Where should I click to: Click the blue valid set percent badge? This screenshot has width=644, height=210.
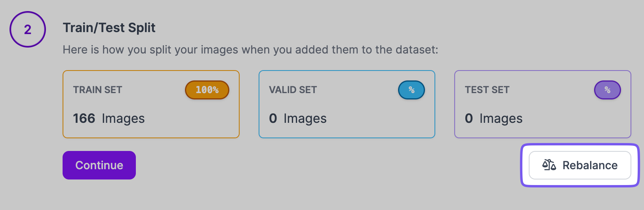(411, 90)
